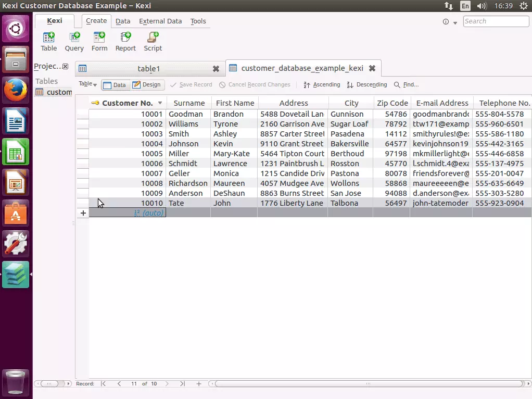Image resolution: width=532 pixels, height=399 pixels.
Task: Click the Zip Code column header
Action: point(392,103)
